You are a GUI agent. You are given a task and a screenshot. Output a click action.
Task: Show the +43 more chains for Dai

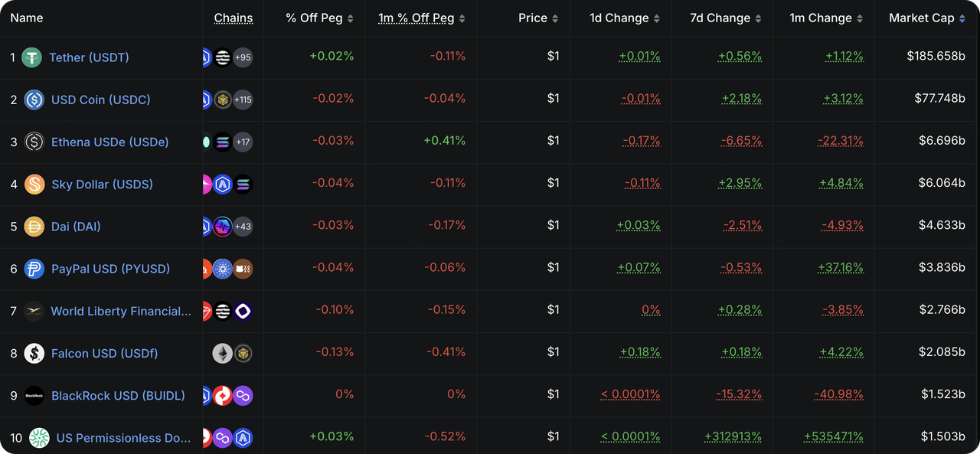[243, 227]
